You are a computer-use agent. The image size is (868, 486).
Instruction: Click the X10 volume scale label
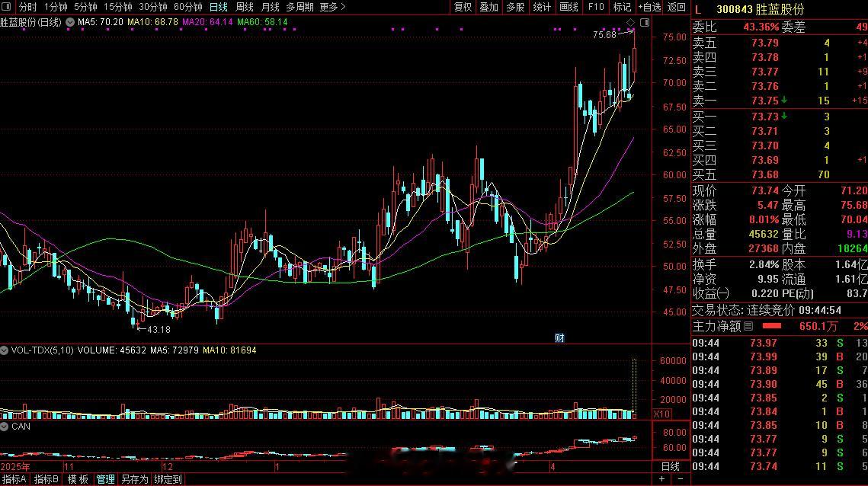661,414
